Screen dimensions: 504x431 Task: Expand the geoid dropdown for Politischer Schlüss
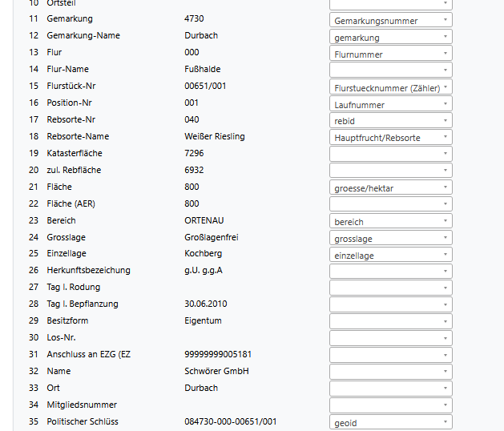tap(390, 422)
